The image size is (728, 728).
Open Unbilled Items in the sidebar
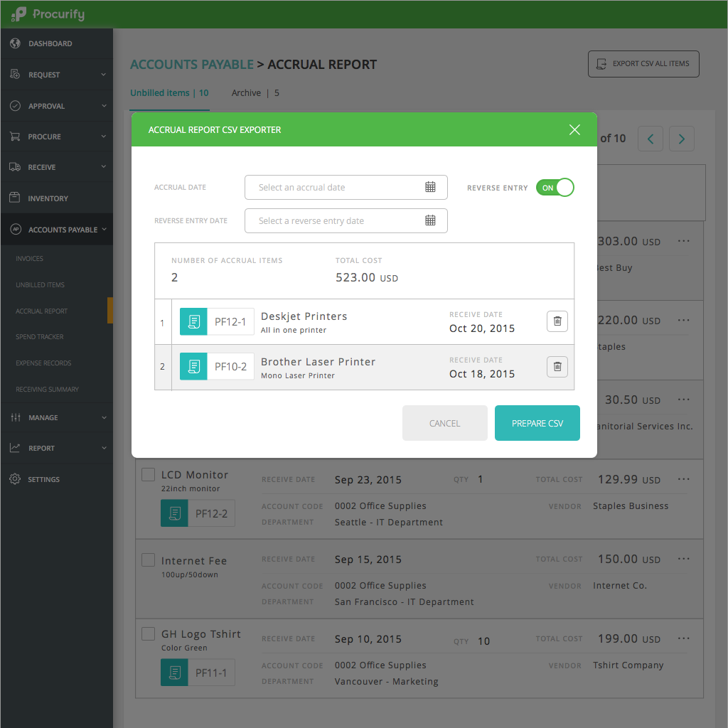point(40,284)
